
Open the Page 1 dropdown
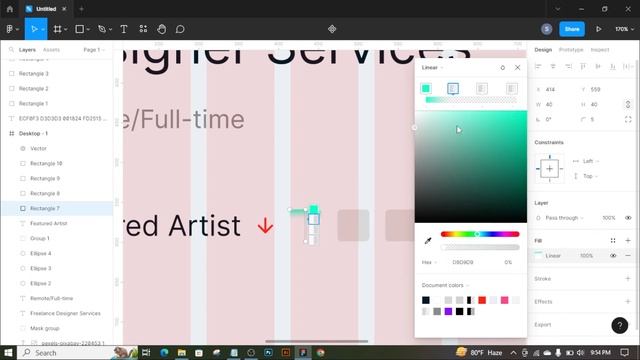click(x=94, y=50)
